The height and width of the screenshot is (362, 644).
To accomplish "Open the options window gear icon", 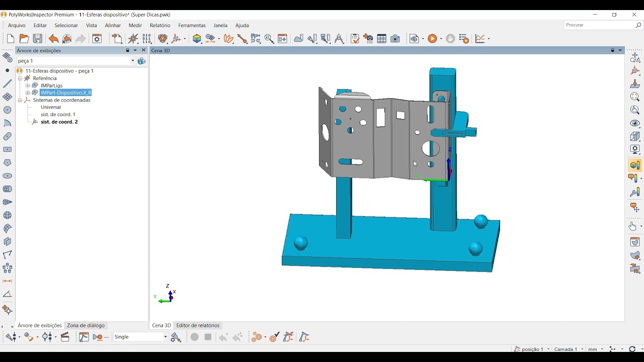I will coord(97,39).
